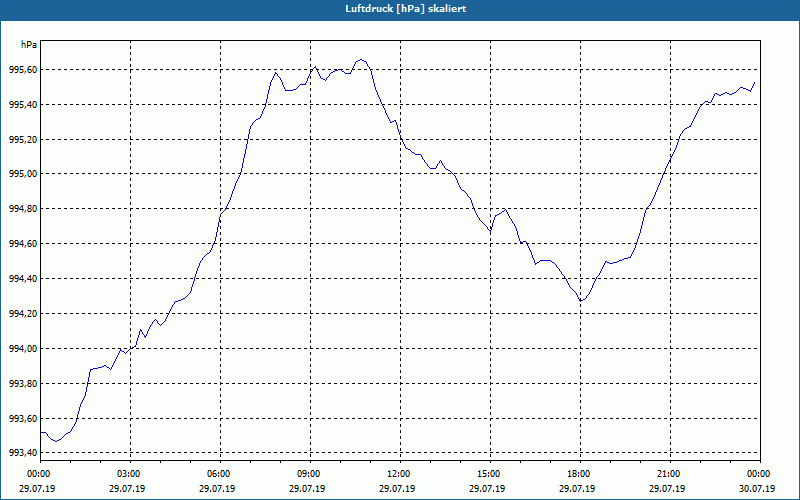Click the 'Luftdruck [hPa] skaliert' chart title
This screenshot has width=800, height=500.
[x=406, y=9]
